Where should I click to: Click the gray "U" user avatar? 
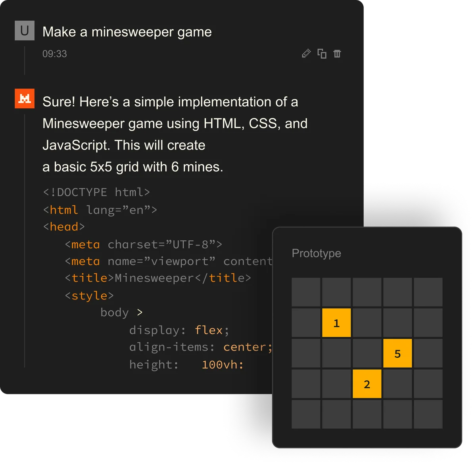[24, 30]
